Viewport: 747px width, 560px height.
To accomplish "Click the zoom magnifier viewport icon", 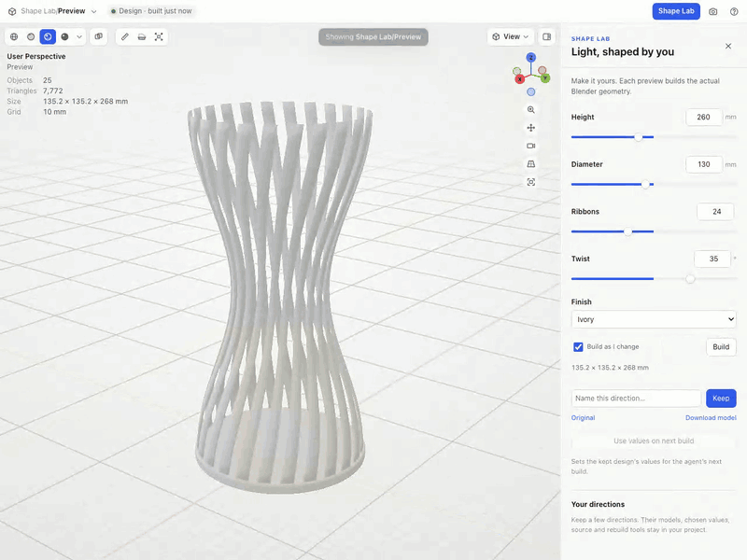I will 530,109.
